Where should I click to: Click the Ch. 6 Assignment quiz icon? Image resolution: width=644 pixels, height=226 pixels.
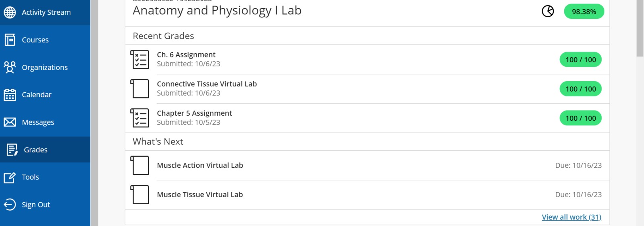[140, 60]
